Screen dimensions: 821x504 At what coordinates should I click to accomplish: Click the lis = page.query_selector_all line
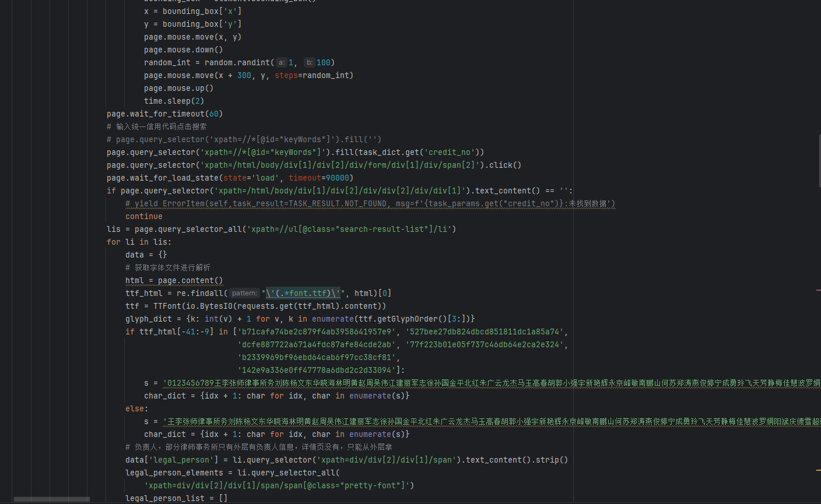point(281,229)
